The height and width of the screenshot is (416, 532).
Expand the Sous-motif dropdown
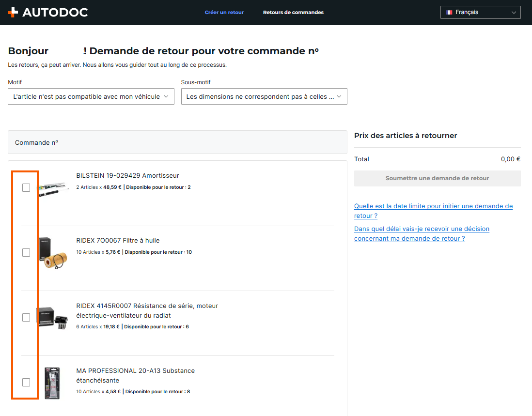[264, 97]
